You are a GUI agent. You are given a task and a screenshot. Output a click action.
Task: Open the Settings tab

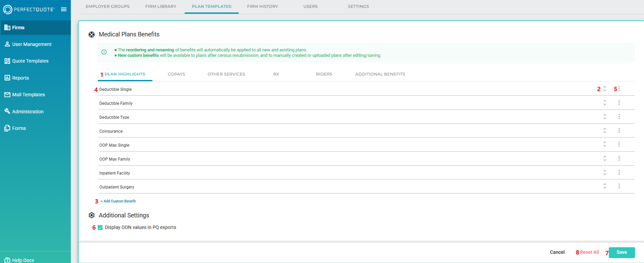(358, 6)
